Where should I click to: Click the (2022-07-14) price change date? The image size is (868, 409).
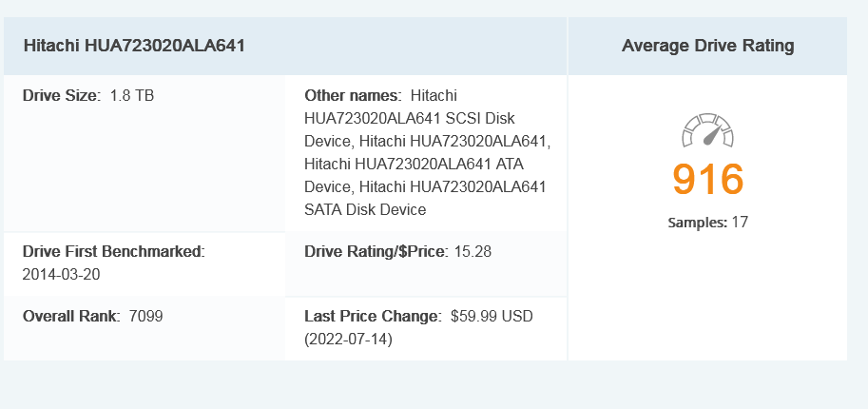point(349,339)
